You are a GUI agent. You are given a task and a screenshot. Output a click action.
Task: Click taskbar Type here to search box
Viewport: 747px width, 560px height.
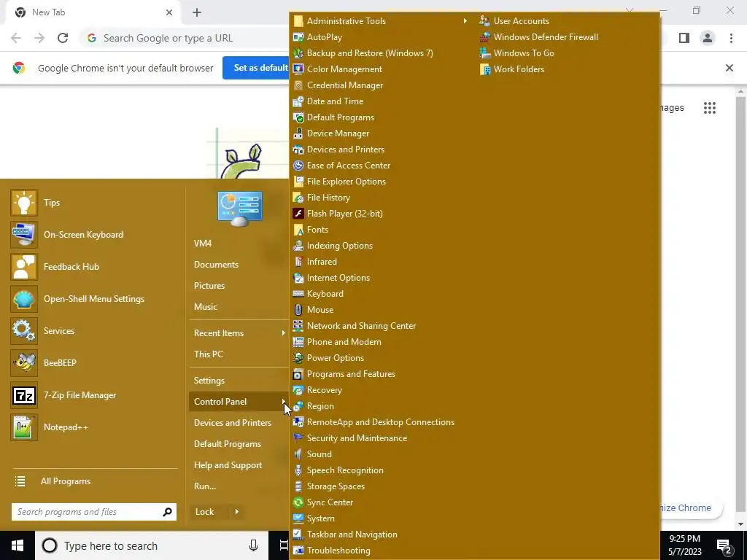tap(151, 545)
